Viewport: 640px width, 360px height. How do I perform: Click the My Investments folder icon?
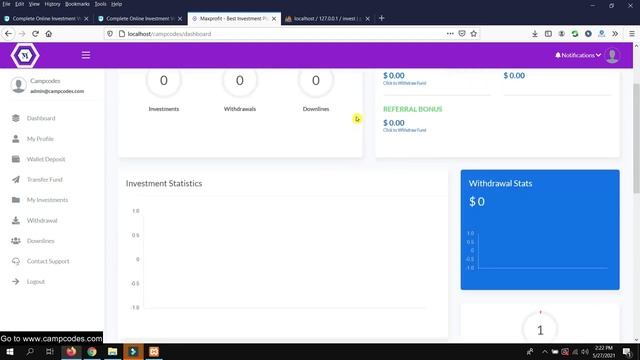(16, 200)
